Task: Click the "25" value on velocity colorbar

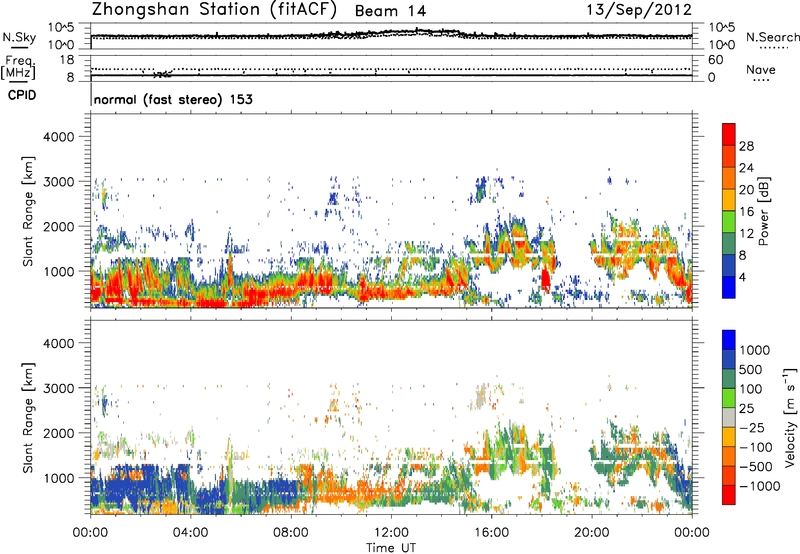Action: pos(746,409)
